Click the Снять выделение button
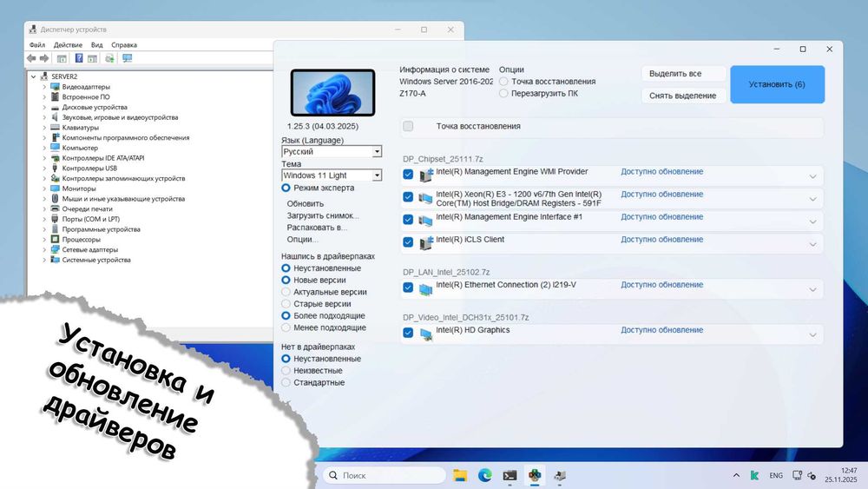This screenshot has width=868, height=489. pos(684,96)
